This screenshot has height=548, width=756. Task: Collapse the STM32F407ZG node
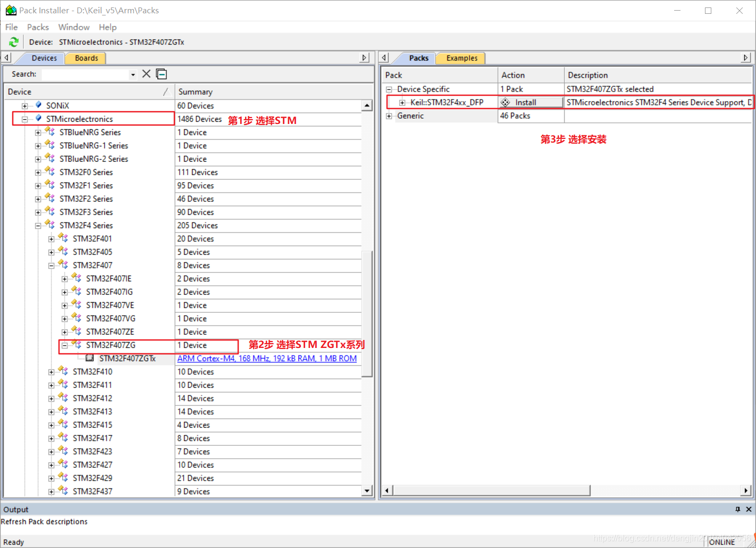tap(64, 345)
